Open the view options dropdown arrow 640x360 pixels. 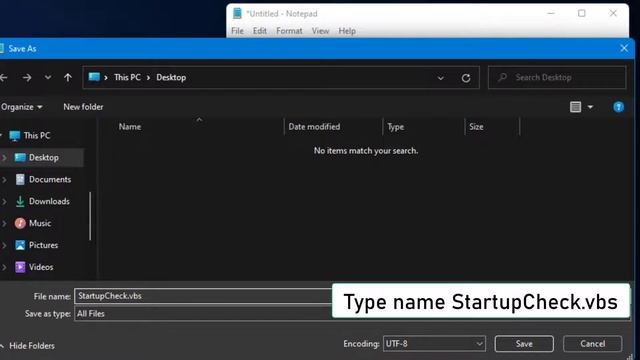point(590,107)
